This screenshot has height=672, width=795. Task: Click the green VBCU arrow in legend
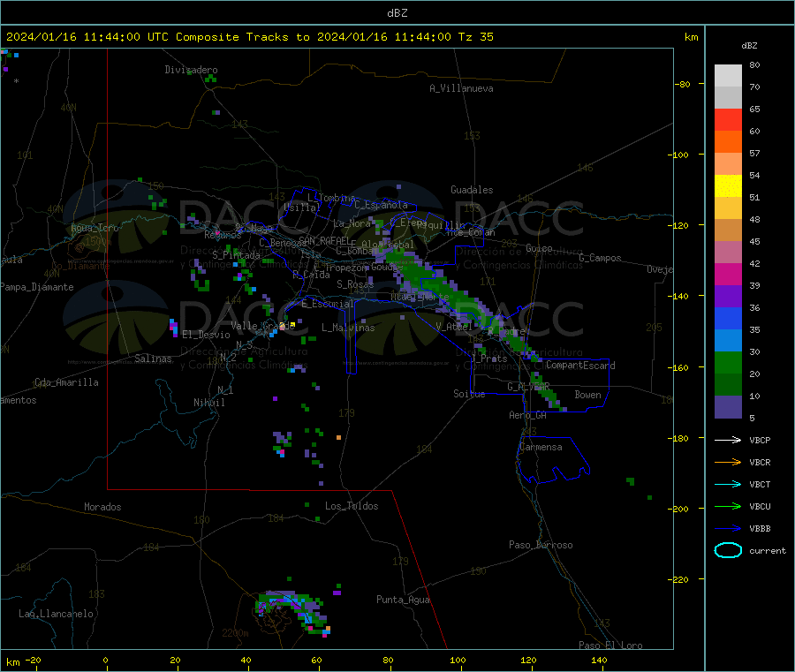pyautogui.click(x=728, y=506)
